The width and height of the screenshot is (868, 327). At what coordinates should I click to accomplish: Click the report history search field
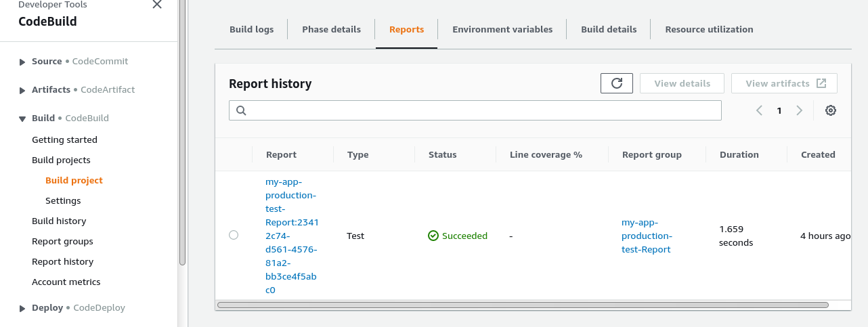point(481,110)
